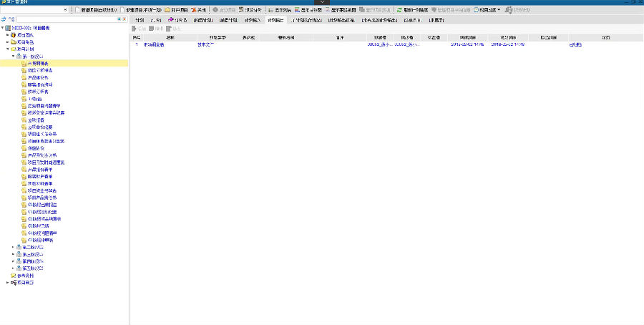
Task: Switch to the 计划 tab
Action: click(x=140, y=20)
